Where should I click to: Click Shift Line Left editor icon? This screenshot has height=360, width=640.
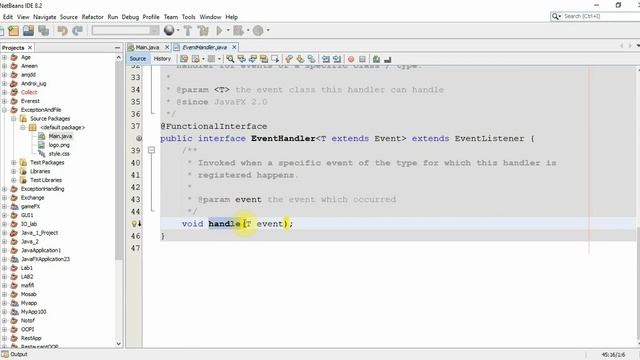(326, 59)
